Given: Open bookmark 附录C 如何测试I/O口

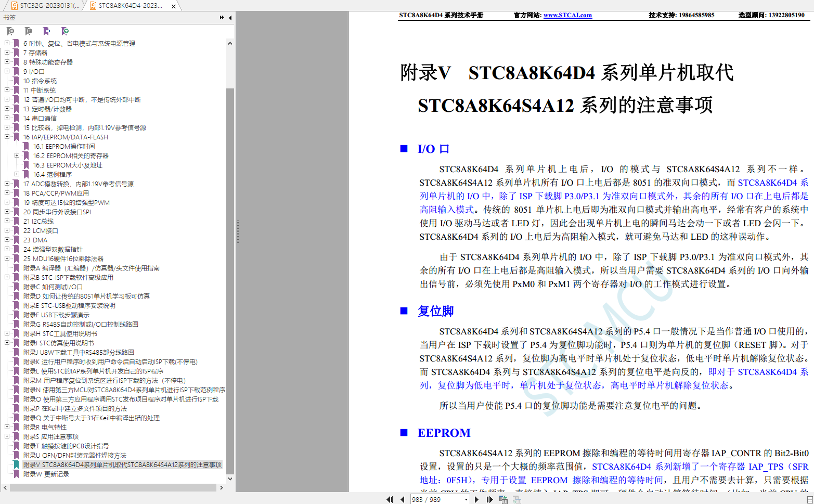Looking at the screenshot, I should [53, 287].
